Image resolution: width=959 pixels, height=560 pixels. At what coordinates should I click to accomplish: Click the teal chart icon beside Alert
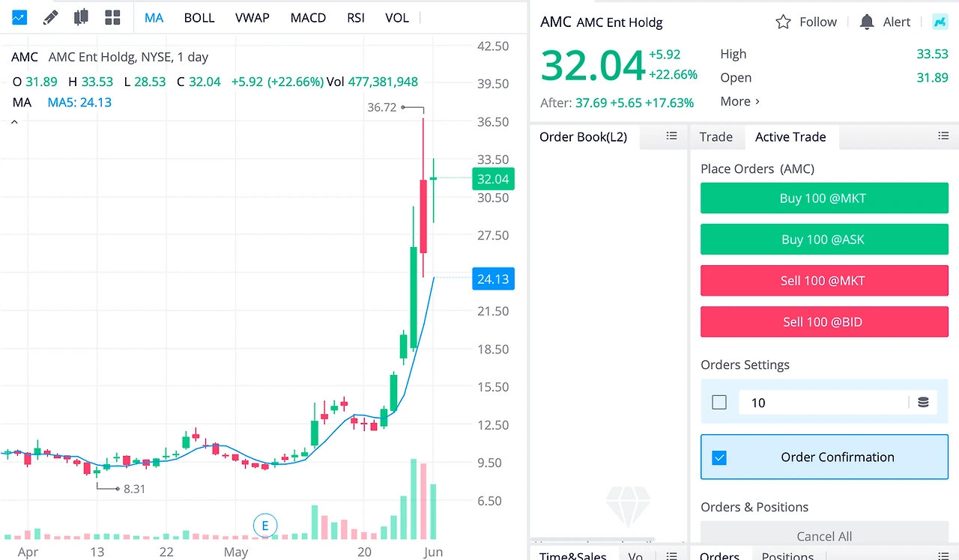point(940,22)
